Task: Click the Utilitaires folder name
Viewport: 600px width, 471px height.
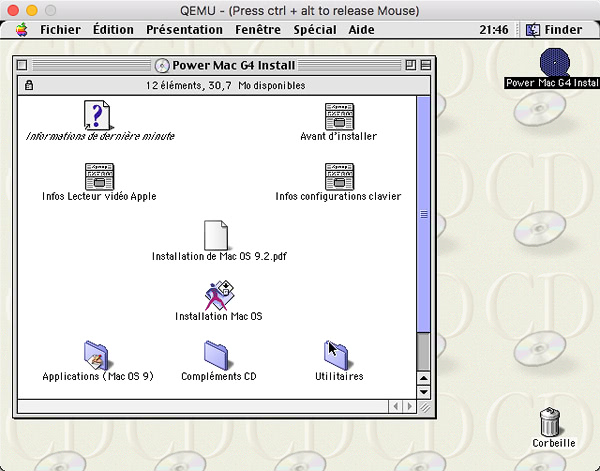Action: click(339, 376)
